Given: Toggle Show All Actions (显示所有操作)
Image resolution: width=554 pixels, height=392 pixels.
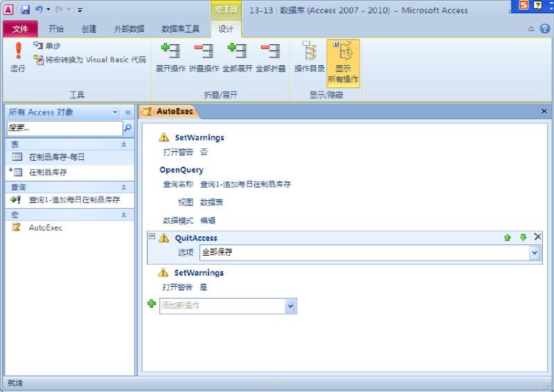Looking at the screenshot, I should pos(343,63).
